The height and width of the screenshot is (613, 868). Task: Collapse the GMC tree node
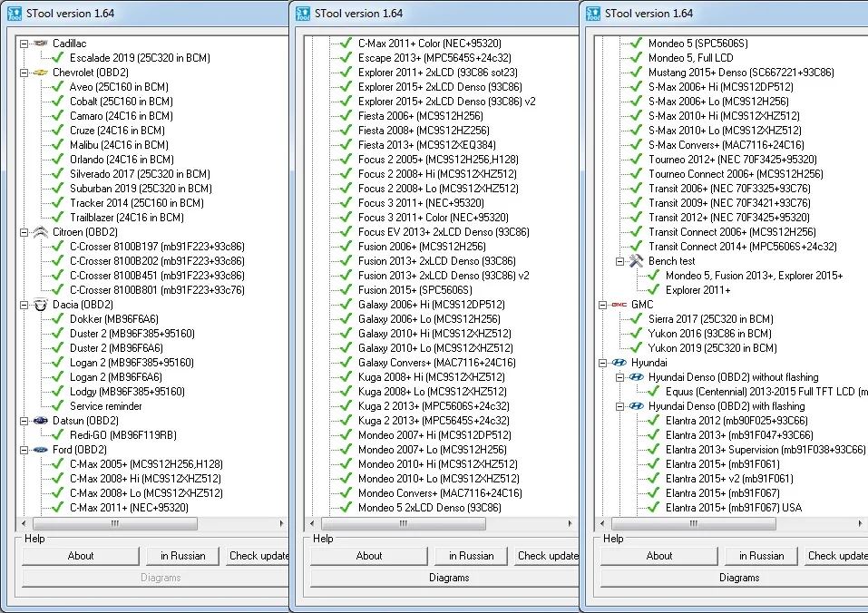click(602, 305)
